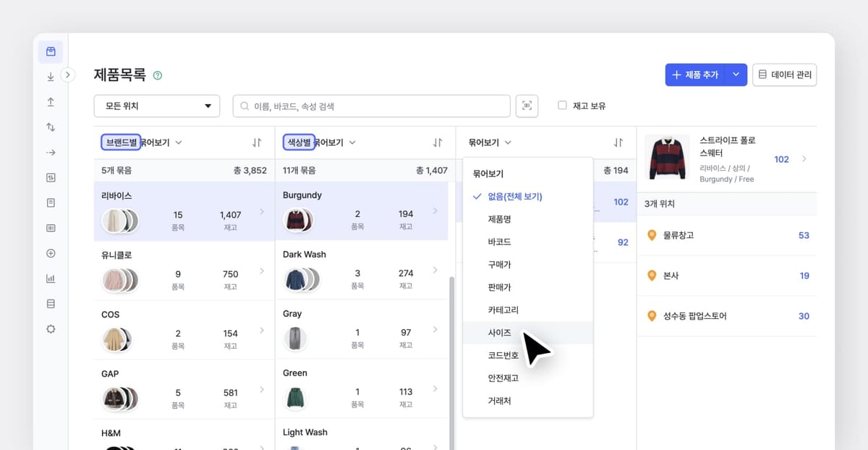This screenshot has width=868, height=450.
Task: Select the upload/export icon in the sidebar
Action: click(51, 101)
